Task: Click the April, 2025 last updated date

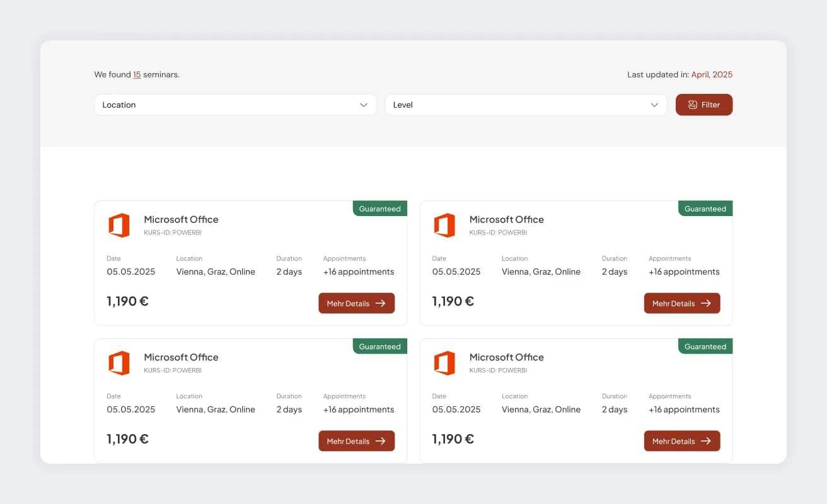Action: point(712,74)
